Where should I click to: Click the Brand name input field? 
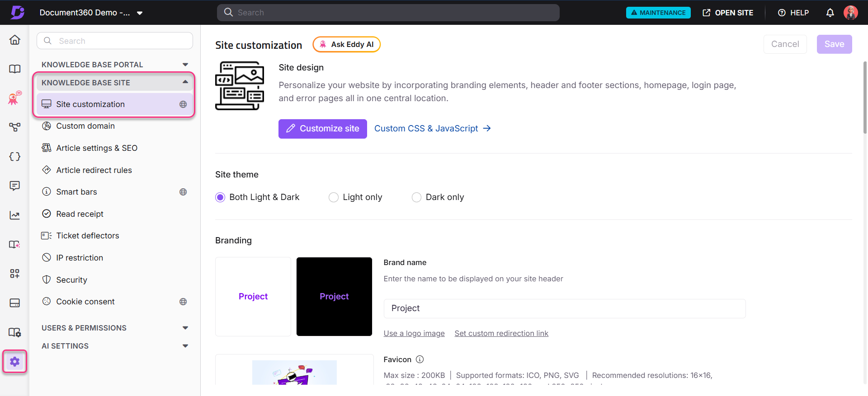pyautogui.click(x=565, y=308)
